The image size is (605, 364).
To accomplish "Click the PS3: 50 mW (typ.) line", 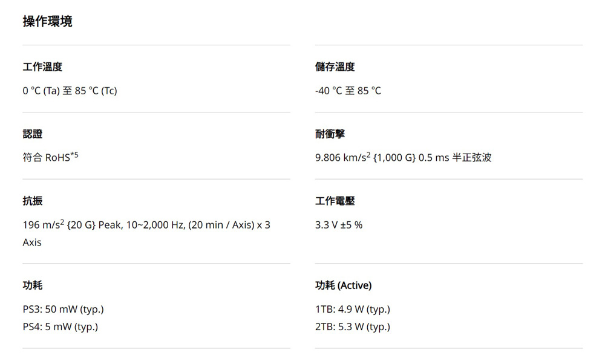I will (x=63, y=310).
